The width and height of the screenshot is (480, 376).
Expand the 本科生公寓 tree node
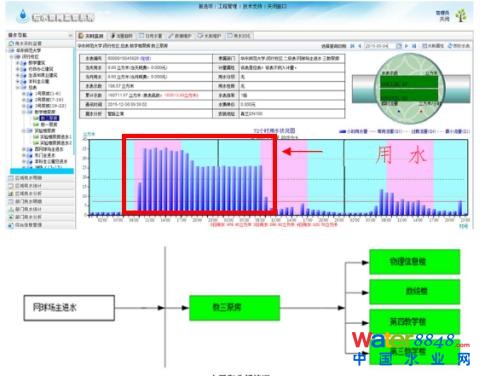[x=18, y=82]
